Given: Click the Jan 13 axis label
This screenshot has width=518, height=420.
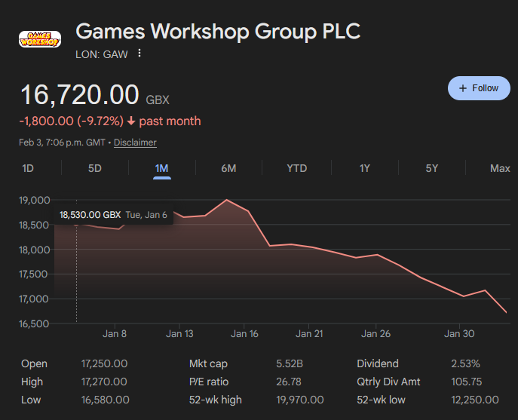Looking at the screenshot, I should 179,334.
